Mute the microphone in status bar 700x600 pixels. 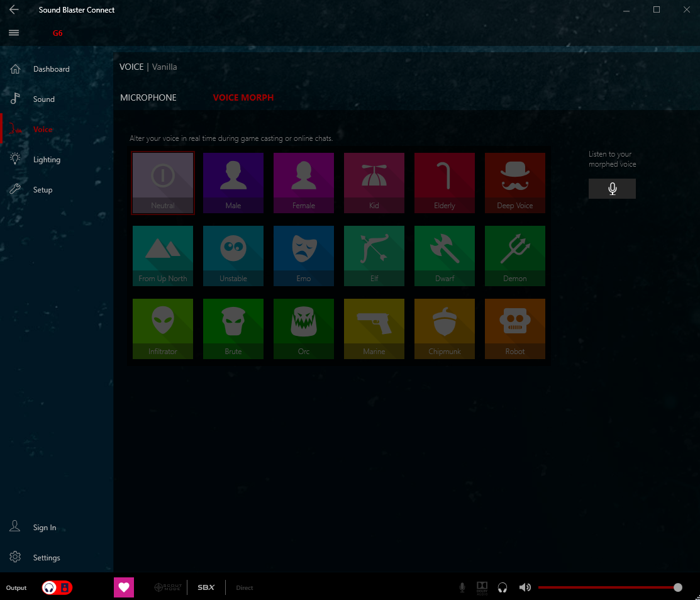pyautogui.click(x=462, y=587)
